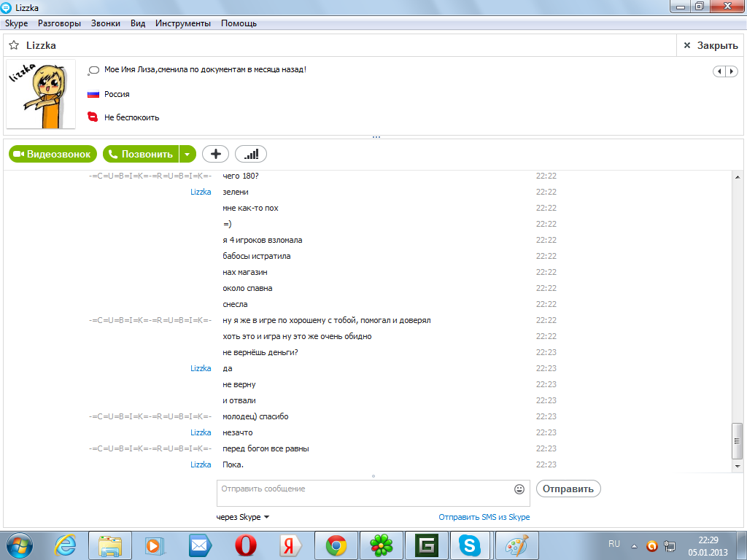Close the conversation with Закрыть

pos(711,45)
